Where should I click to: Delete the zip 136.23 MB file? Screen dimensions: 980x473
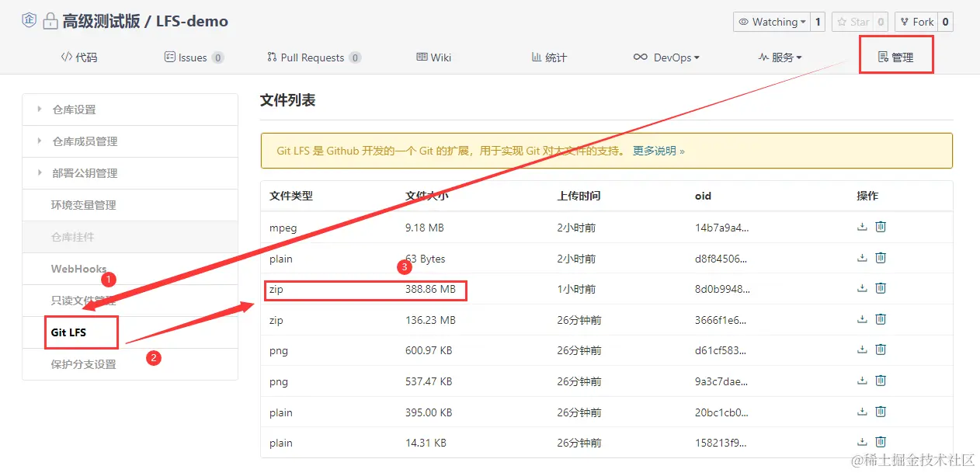[x=881, y=319]
